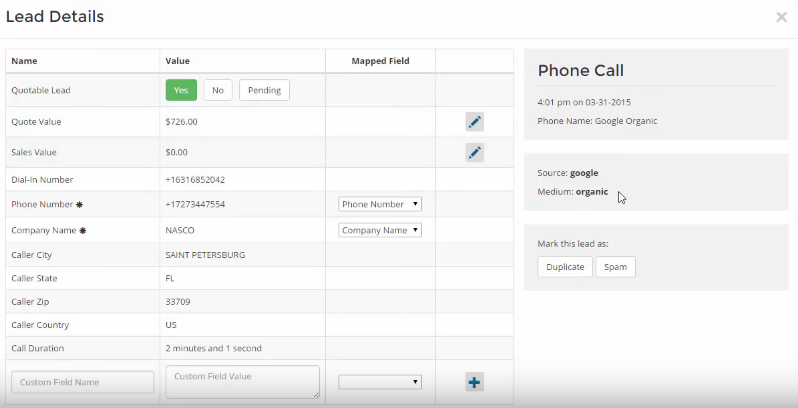Set Quotable Lead to Yes
Screen dimensions: 798x408
pyautogui.click(x=181, y=90)
